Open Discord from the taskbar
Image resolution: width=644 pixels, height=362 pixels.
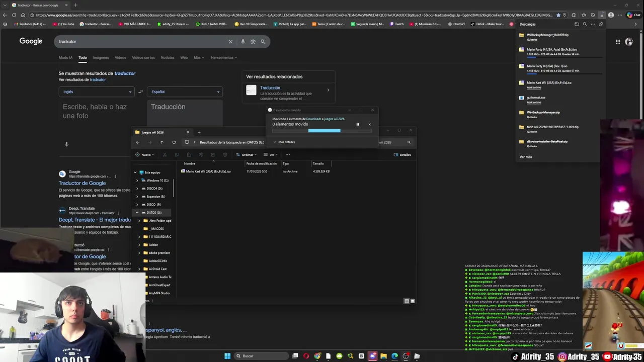(372, 356)
